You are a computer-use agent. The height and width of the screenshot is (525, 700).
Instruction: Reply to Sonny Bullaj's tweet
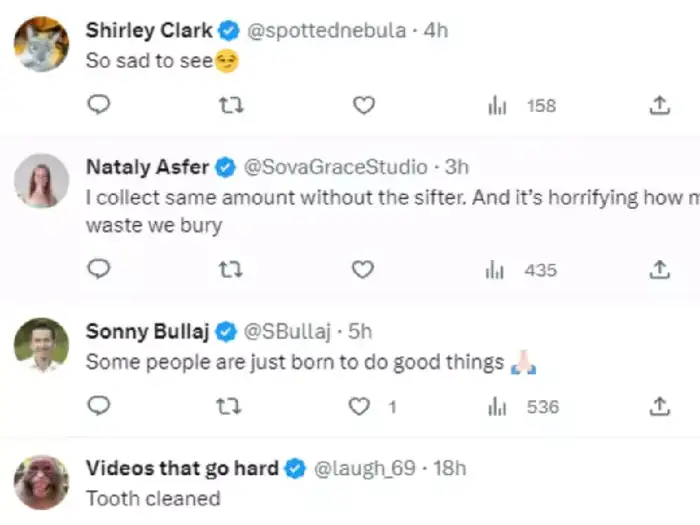(98, 406)
